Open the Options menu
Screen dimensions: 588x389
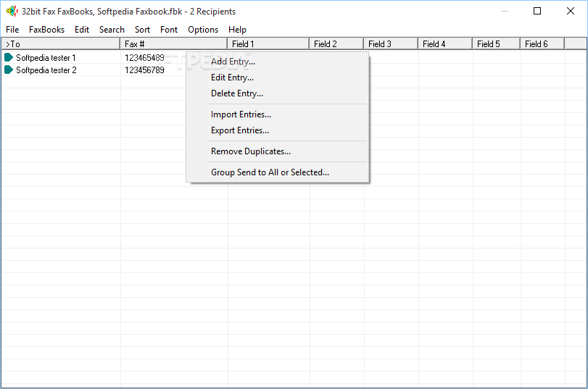(203, 30)
